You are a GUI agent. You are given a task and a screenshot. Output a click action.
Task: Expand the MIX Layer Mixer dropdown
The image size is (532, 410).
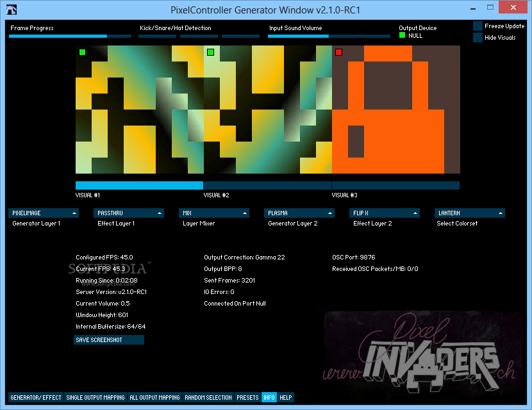[213, 213]
